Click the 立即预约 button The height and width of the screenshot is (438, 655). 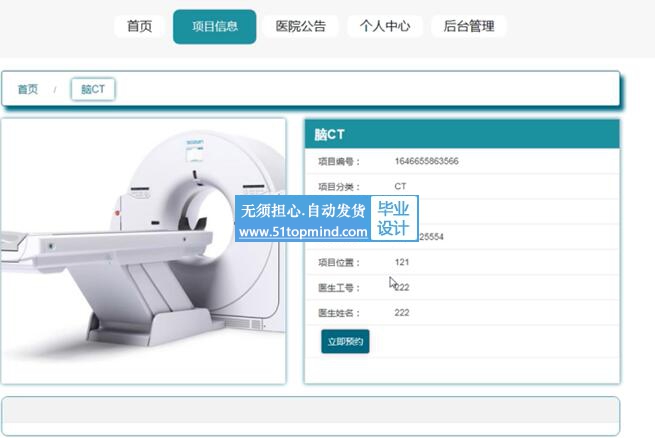point(345,341)
